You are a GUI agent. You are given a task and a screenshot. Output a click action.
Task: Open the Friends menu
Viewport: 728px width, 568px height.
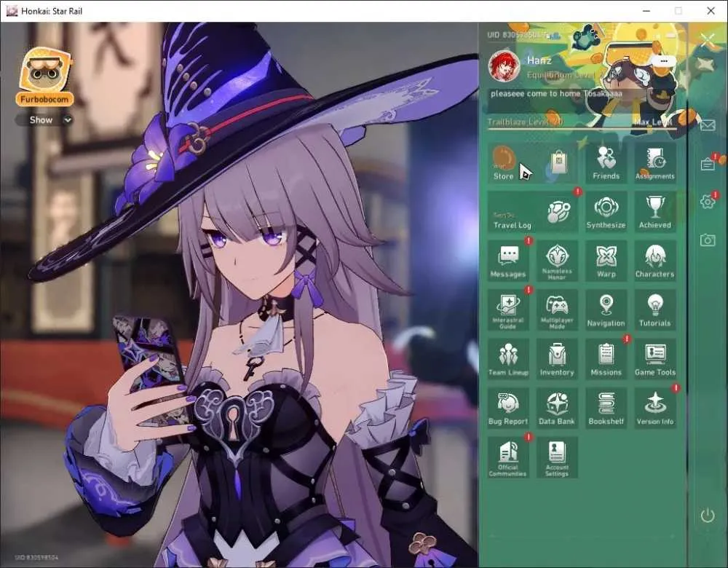tap(606, 162)
